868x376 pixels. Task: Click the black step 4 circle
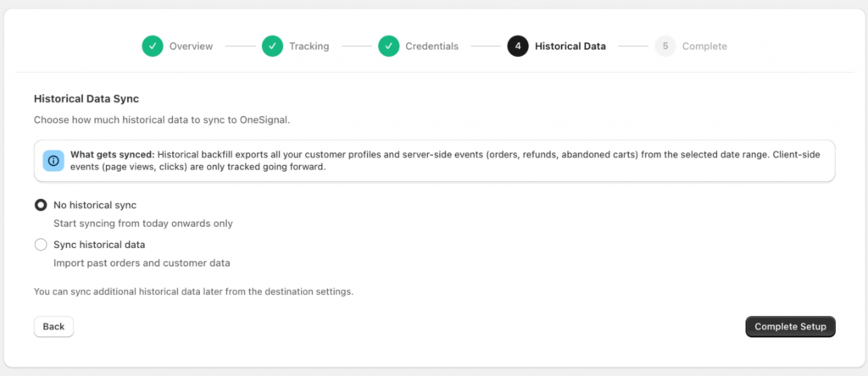(x=518, y=47)
